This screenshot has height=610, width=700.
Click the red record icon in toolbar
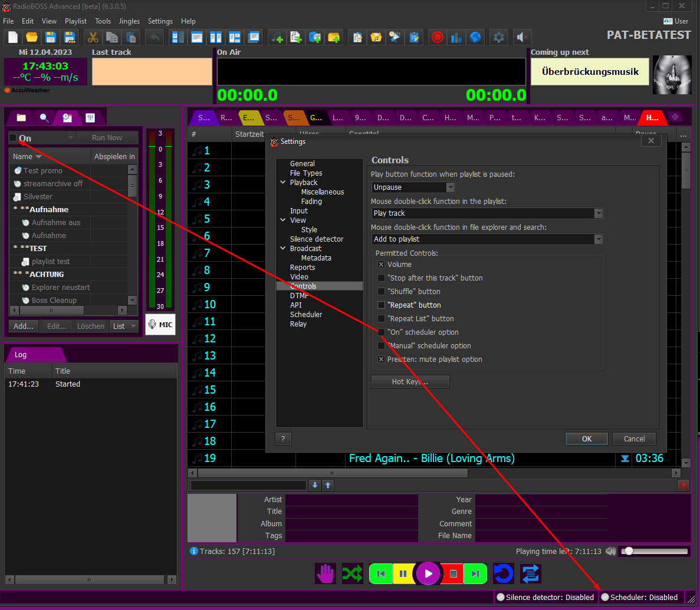pos(437,37)
